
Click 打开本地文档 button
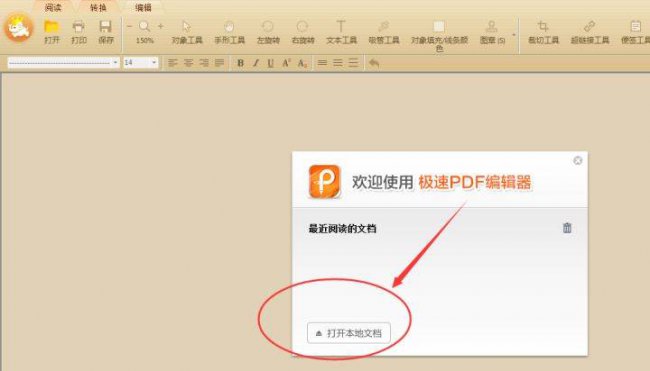pos(349,333)
